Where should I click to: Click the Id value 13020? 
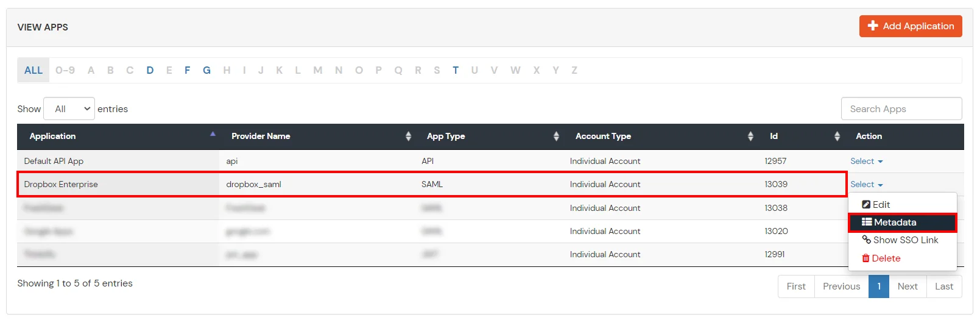click(776, 231)
